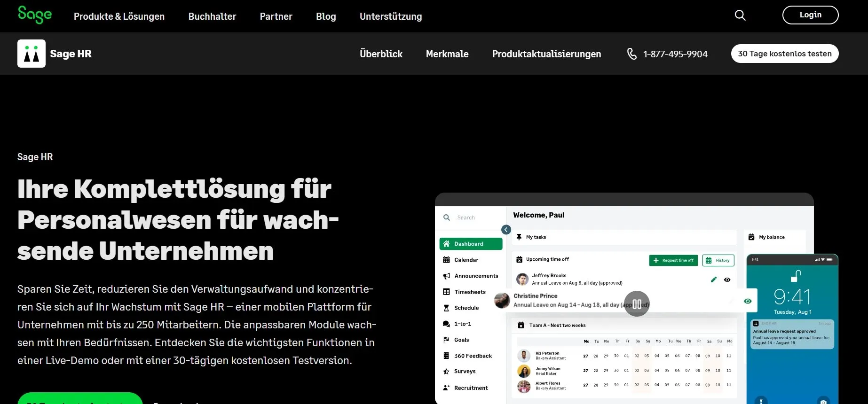Click the pencil edit icon for Jeffrey Brooks

[x=714, y=280]
